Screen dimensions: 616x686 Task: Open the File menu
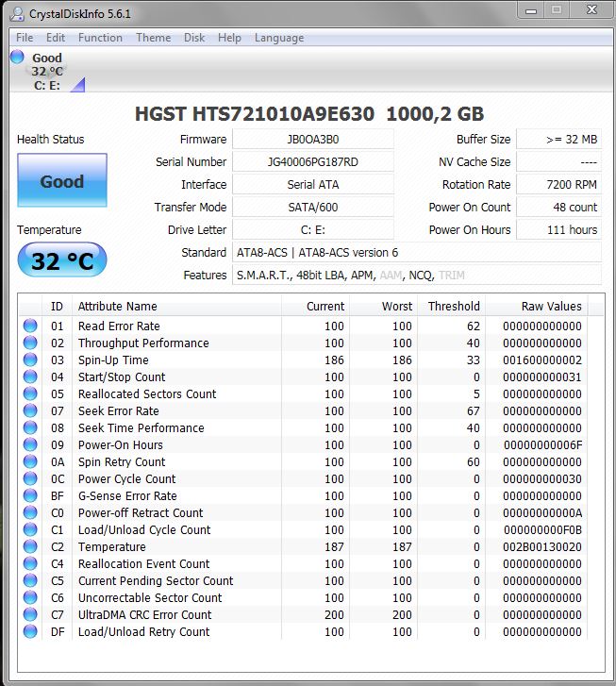tap(25, 38)
